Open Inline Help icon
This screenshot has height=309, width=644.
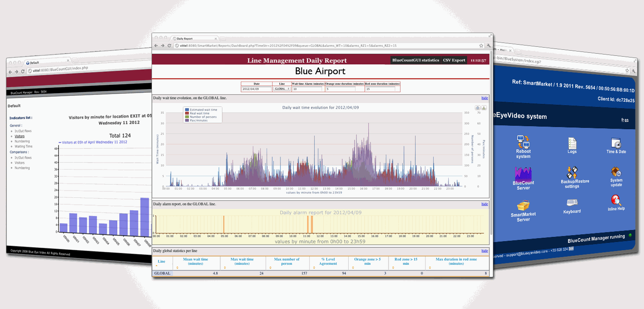[x=616, y=200]
